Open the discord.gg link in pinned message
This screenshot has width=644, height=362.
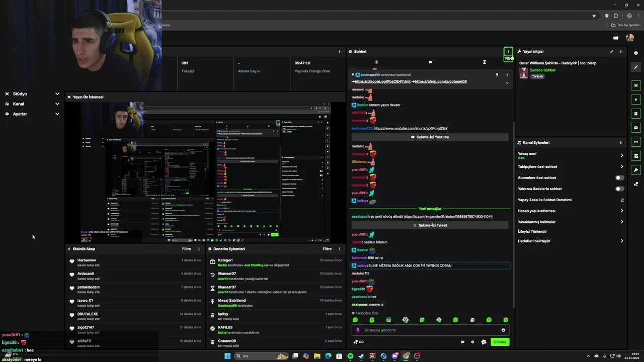click(x=382, y=81)
